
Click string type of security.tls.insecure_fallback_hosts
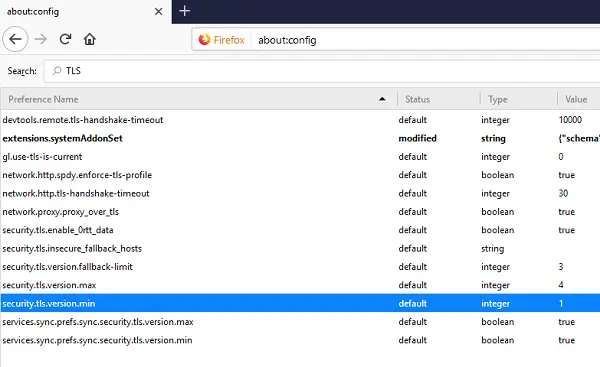click(492, 249)
